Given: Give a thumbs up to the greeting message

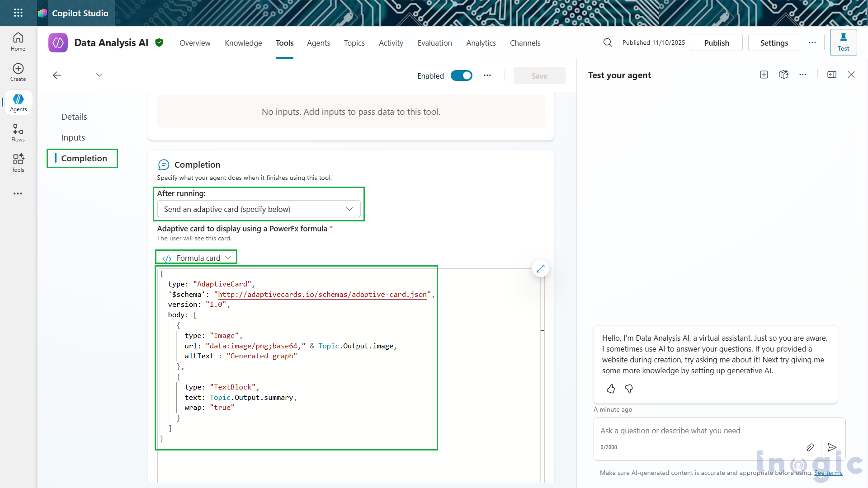Looking at the screenshot, I should coord(610,389).
